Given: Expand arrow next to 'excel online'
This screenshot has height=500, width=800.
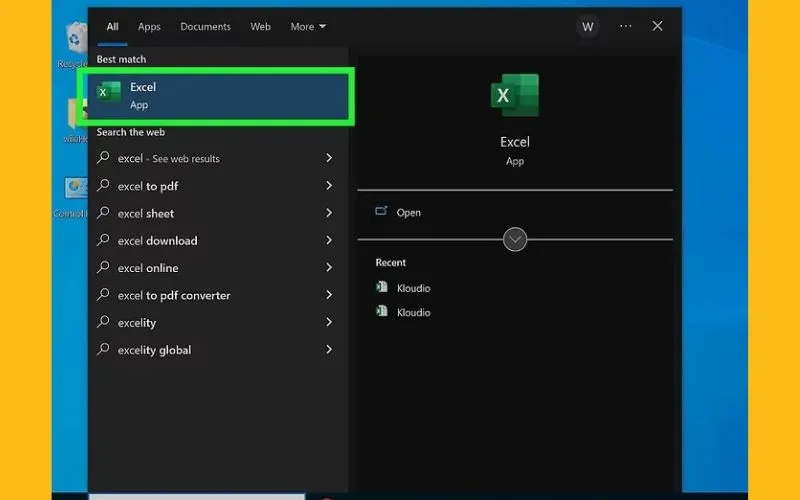Looking at the screenshot, I should (329, 267).
